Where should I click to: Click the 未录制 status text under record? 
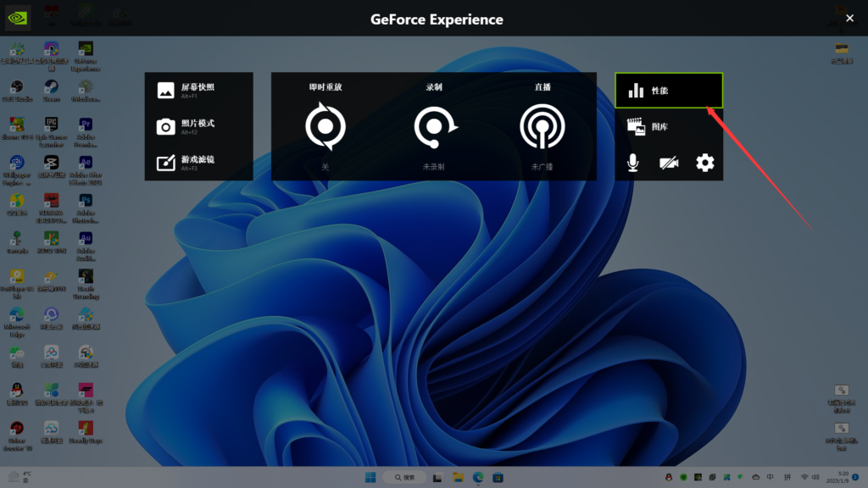click(434, 167)
